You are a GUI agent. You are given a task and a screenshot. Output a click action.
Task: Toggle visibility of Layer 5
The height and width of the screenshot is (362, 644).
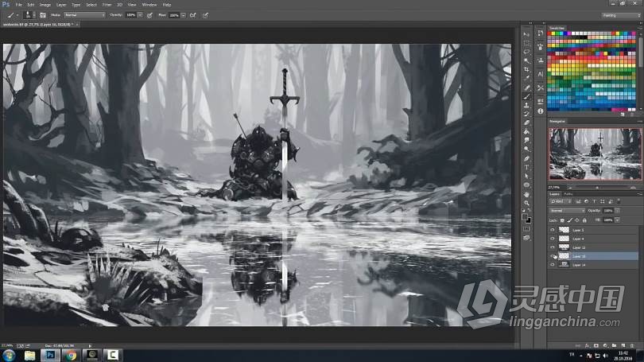point(553,230)
